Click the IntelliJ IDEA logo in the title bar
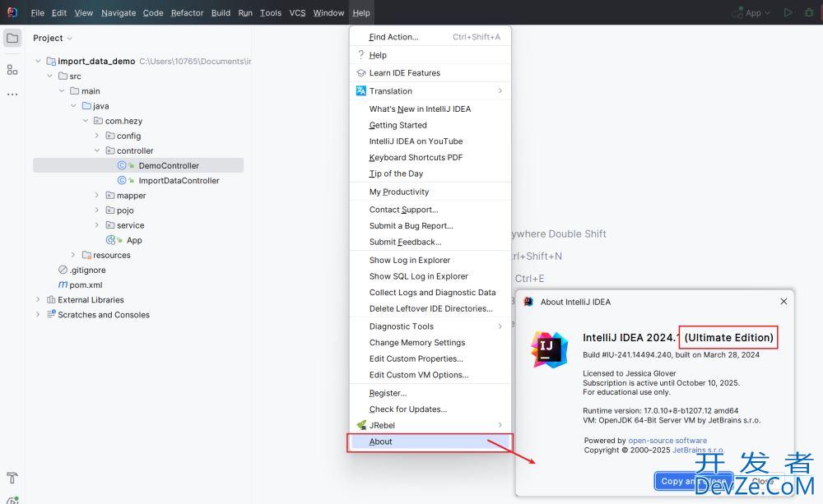 click(12, 12)
